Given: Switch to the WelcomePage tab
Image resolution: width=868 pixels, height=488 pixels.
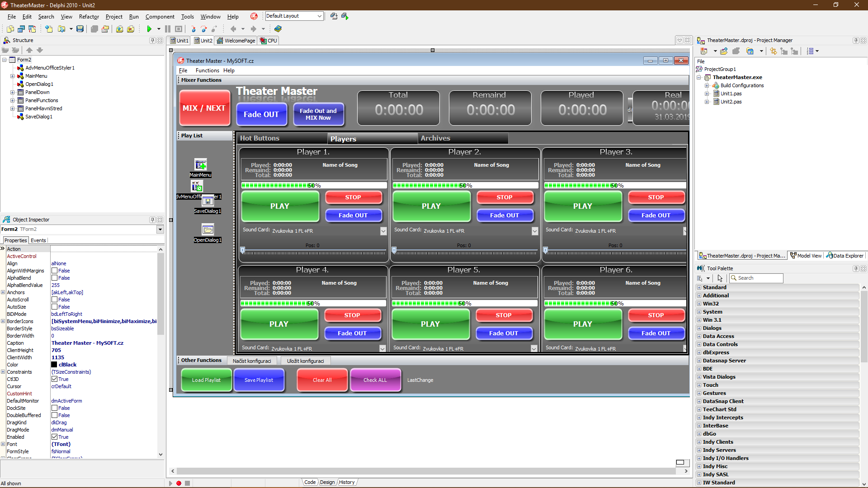Looking at the screenshot, I should [236, 41].
